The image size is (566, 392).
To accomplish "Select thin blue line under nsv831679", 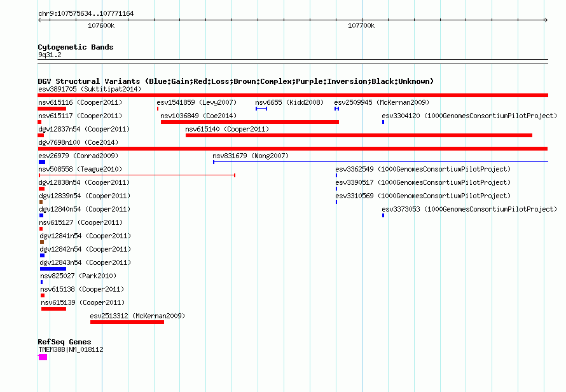I will 381,162.
